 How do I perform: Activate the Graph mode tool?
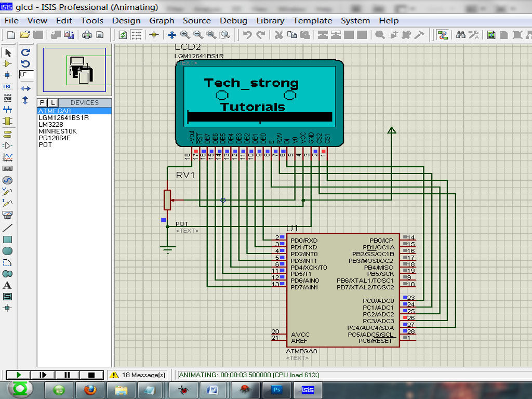[7, 157]
